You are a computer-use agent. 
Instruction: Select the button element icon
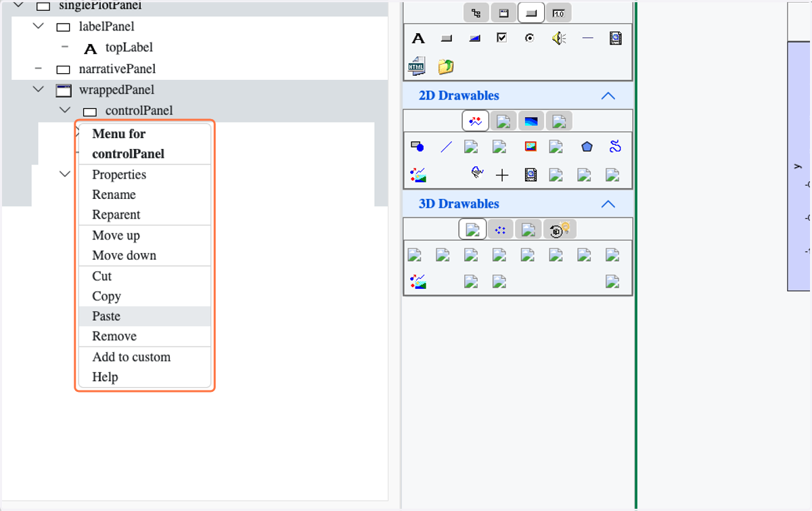(446, 39)
